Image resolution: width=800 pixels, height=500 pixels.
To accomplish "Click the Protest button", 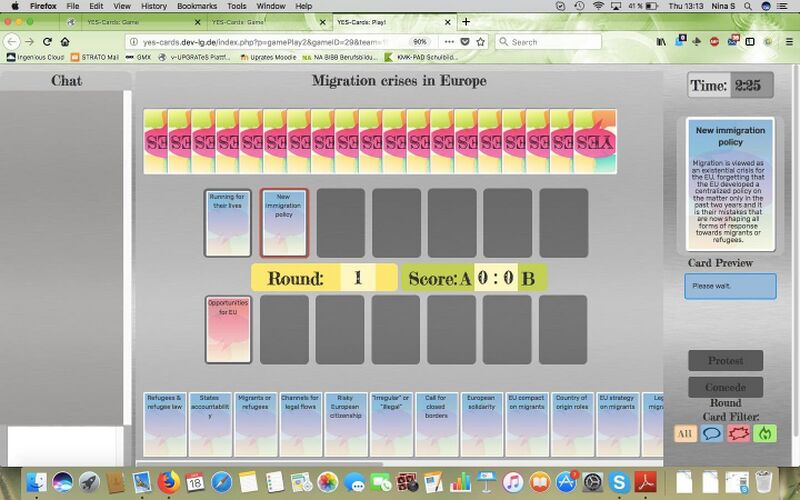I will pos(726,361).
